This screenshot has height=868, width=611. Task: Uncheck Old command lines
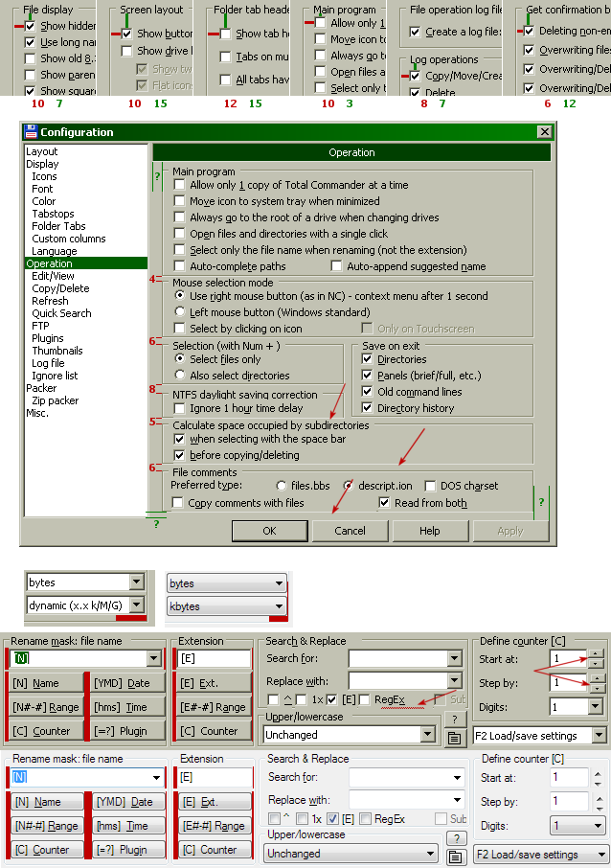coord(367,392)
